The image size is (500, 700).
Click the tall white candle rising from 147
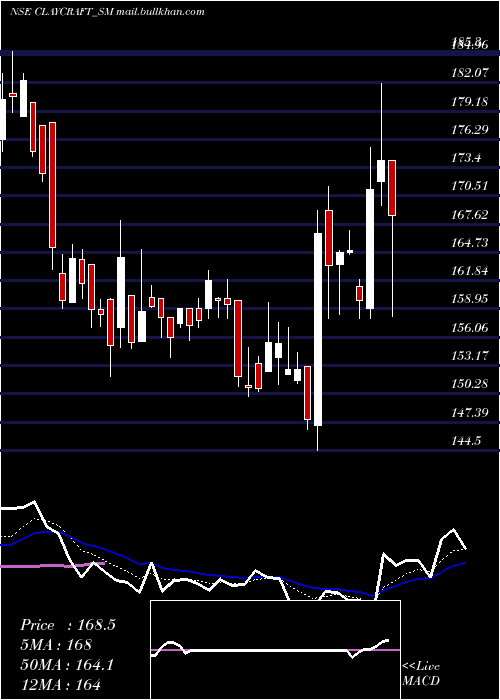point(318,329)
